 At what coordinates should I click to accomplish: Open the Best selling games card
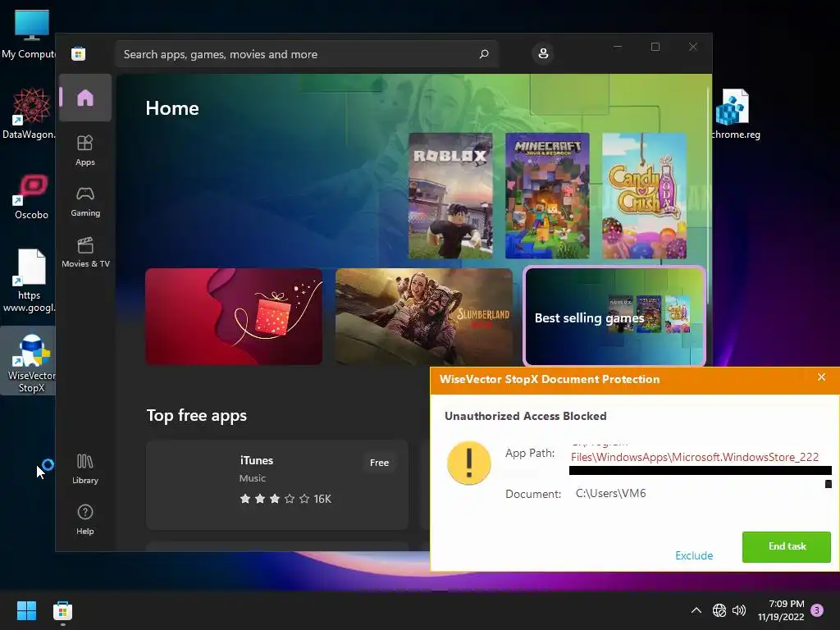coord(614,317)
